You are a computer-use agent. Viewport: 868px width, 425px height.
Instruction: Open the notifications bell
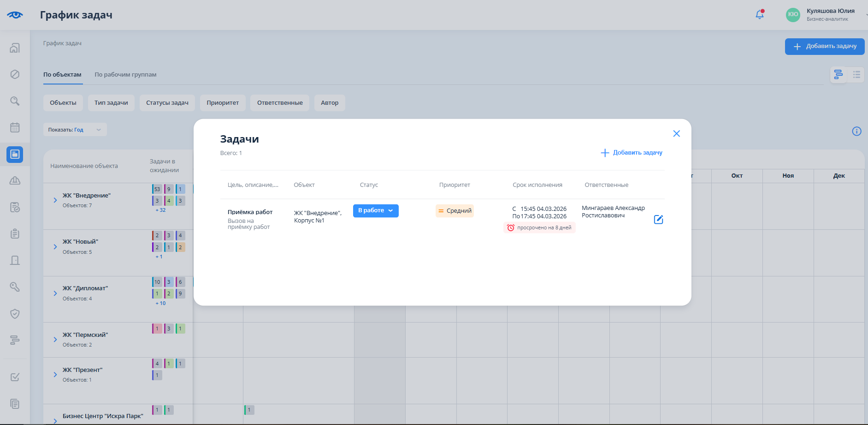pos(759,15)
